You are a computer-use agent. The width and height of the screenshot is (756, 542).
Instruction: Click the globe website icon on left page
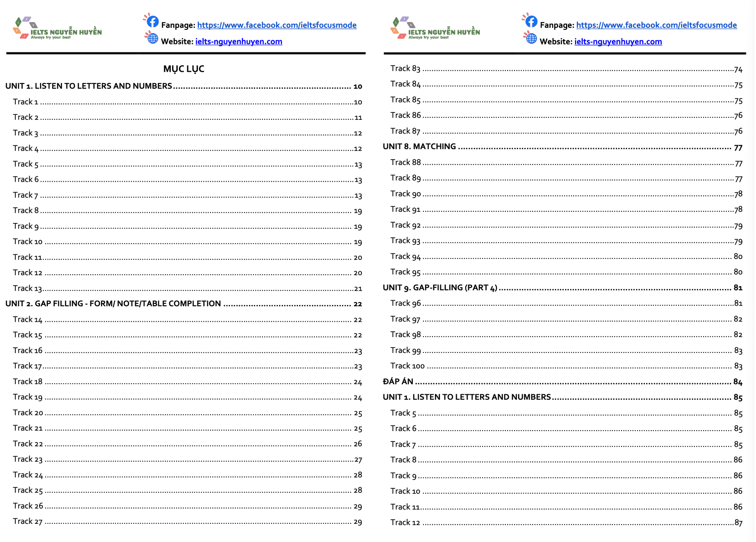[153, 38]
